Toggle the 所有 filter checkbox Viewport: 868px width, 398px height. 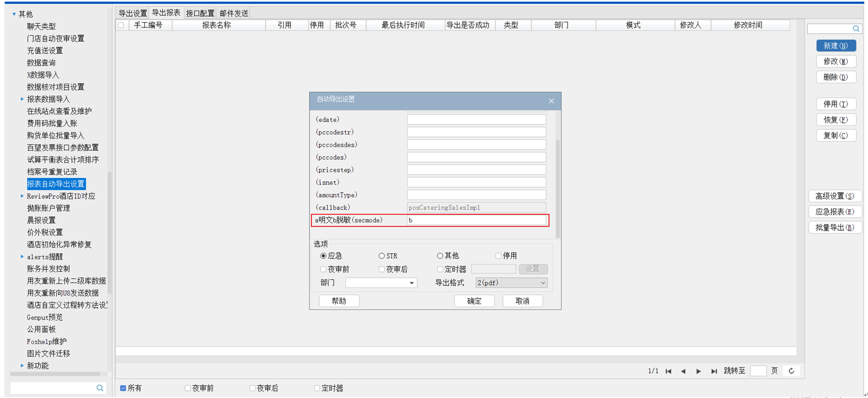pos(123,388)
